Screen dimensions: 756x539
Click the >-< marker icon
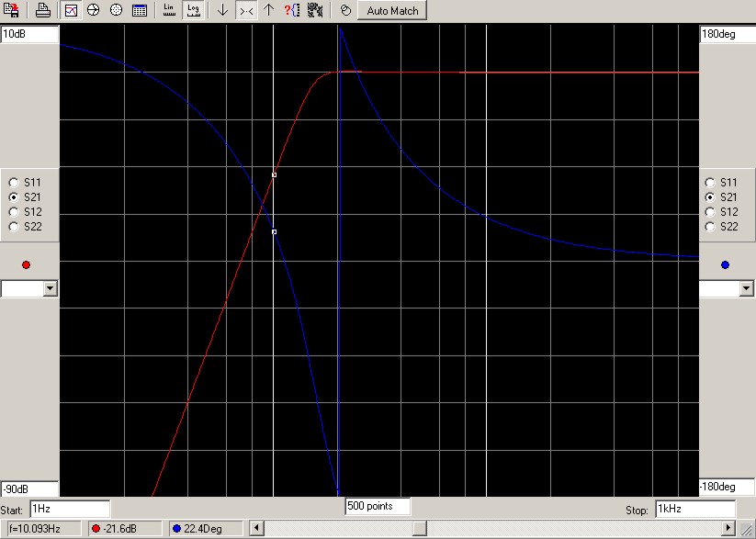246,10
